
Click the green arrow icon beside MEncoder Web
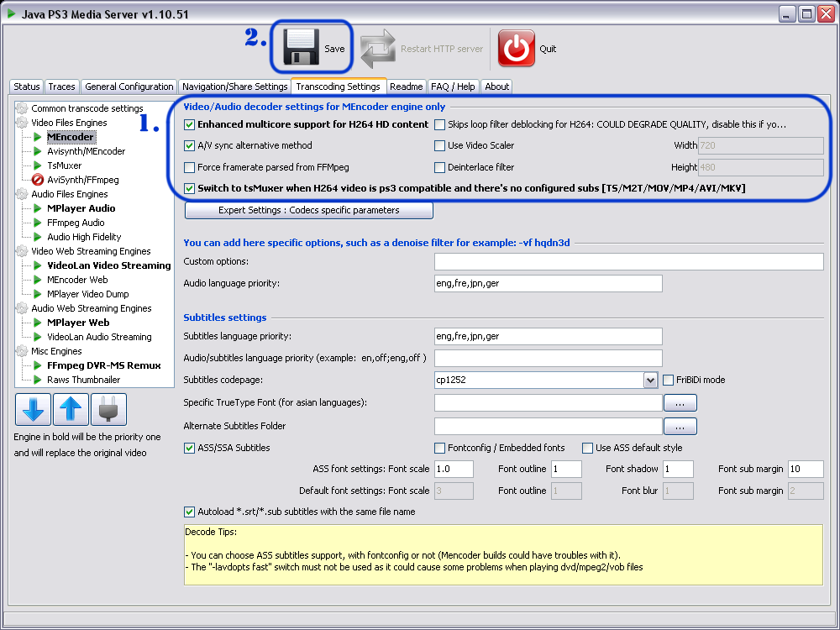click(x=38, y=280)
